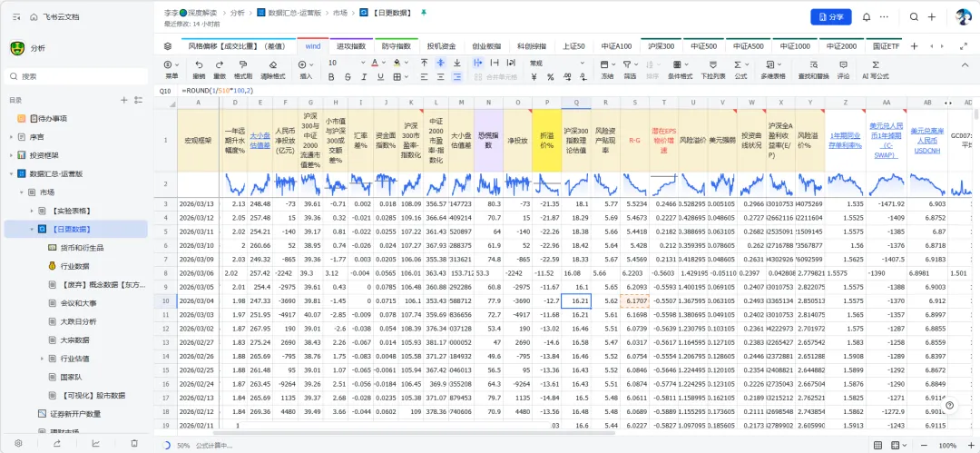Image resolution: width=980 pixels, height=453 pixels.
Task: Open catalog settings icon next to 目录
Action: tap(138, 100)
